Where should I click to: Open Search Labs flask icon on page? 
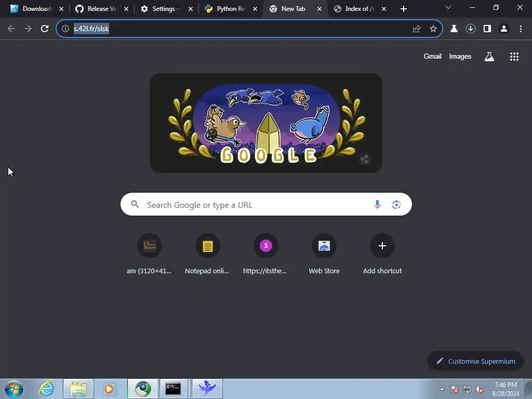click(x=489, y=57)
